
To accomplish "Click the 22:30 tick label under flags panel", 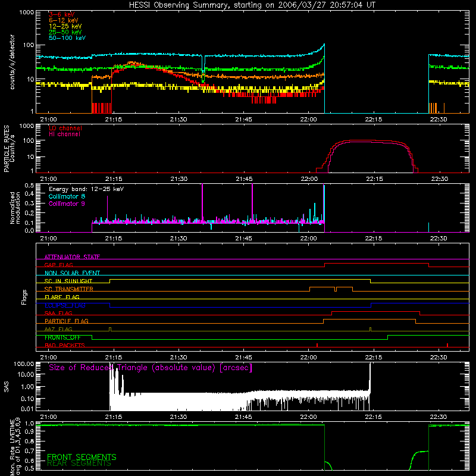I will pyautogui.click(x=439, y=358).
